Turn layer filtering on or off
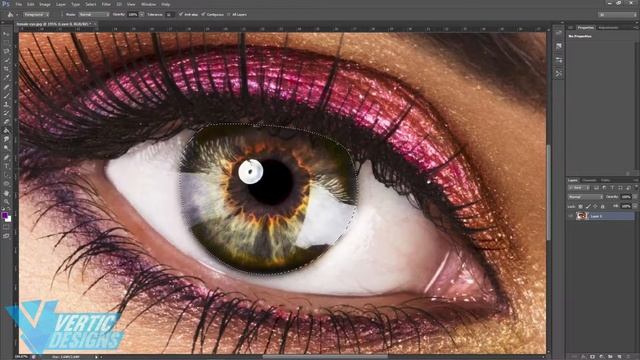The width and height of the screenshot is (640, 360). (636, 188)
